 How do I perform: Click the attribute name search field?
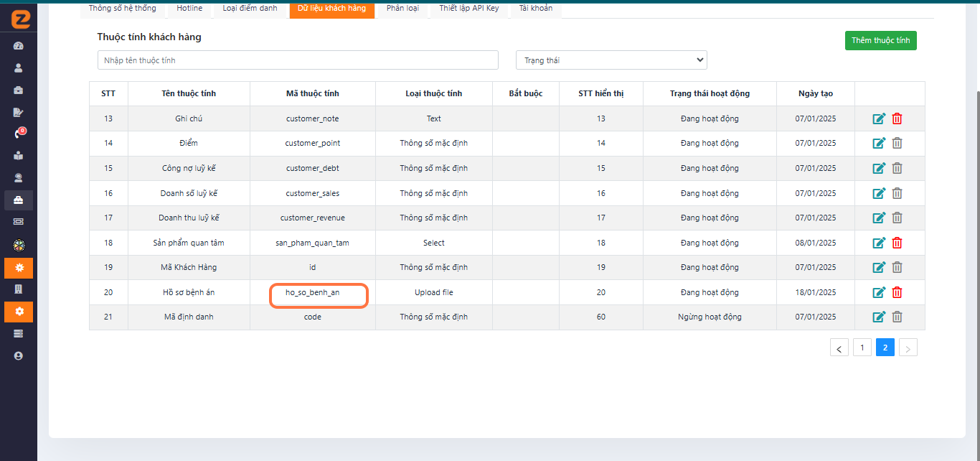click(298, 60)
